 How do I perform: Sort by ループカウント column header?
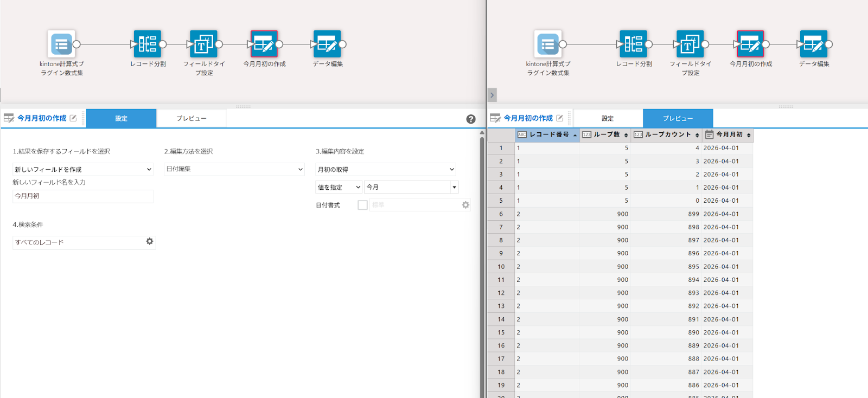pos(668,134)
